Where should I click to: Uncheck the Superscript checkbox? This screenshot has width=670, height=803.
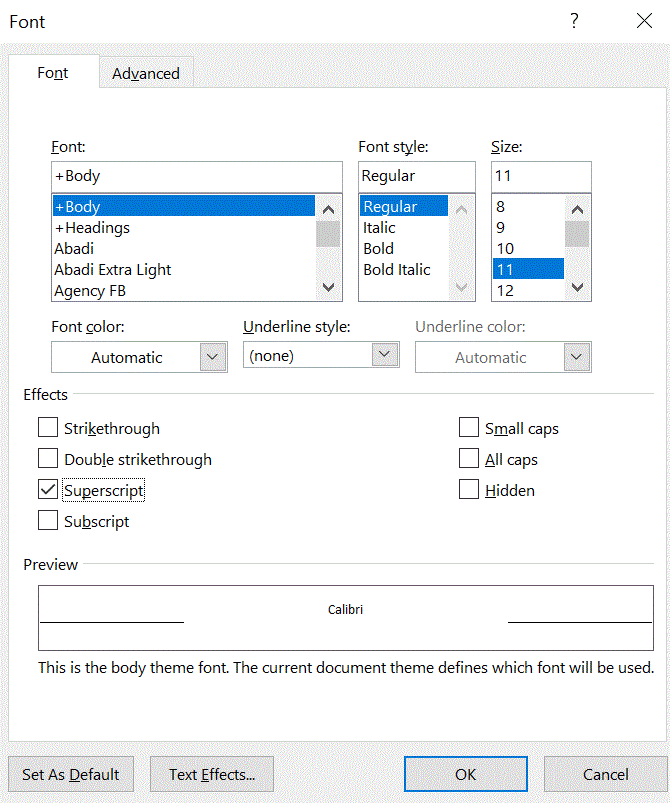coord(48,490)
